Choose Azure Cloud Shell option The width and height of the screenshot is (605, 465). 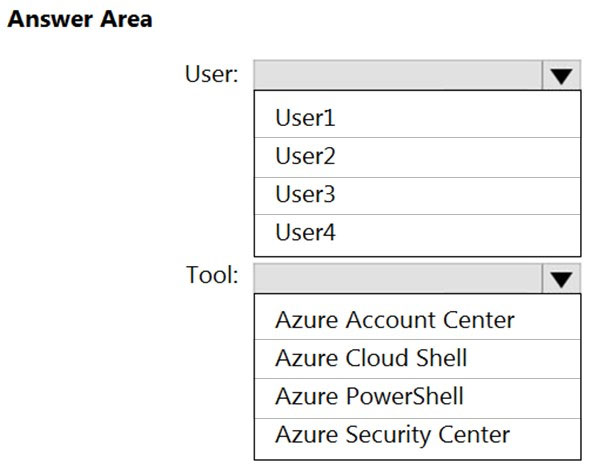point(371,358)
